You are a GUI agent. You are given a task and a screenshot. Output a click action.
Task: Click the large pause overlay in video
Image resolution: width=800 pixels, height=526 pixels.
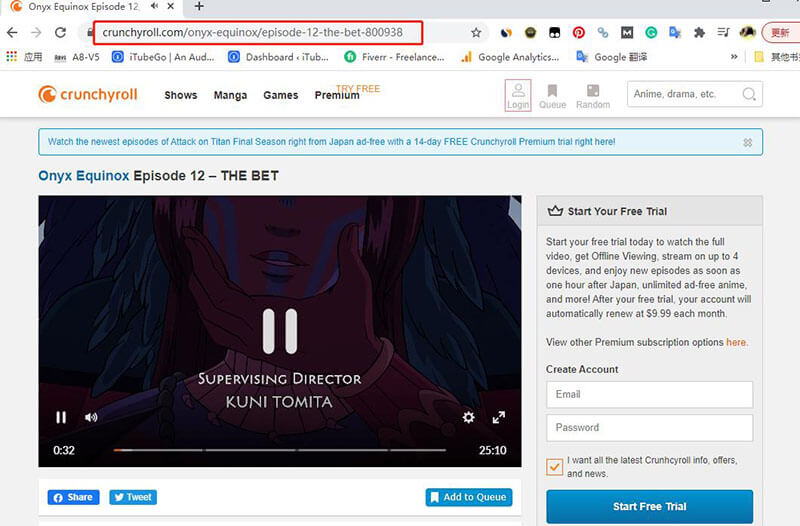pyautogui.click(x=280, y=331)
